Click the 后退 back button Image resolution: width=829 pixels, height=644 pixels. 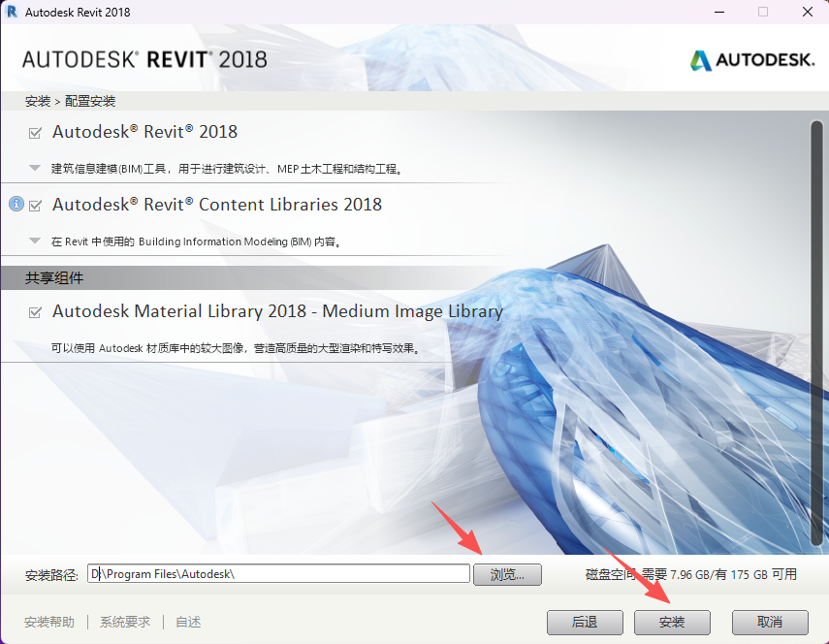point(585,623)
